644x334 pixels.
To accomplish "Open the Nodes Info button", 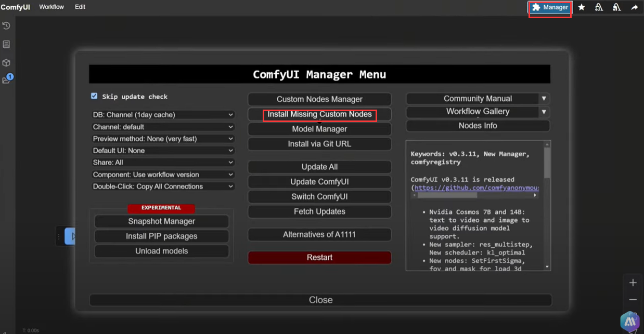I will point(478,126).
